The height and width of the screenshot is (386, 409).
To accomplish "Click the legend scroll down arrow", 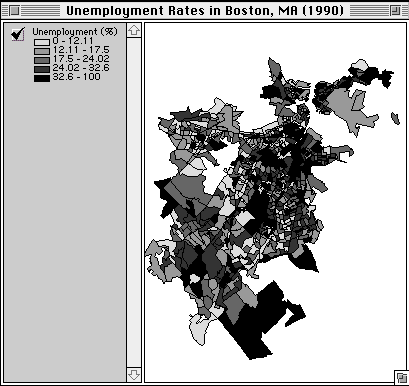I will (134, 375).
